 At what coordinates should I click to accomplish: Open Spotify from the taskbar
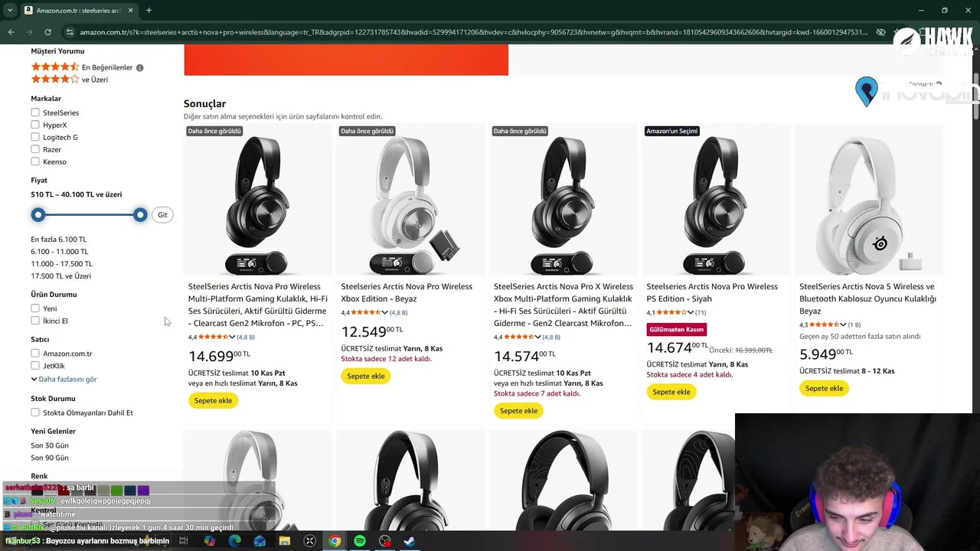(360, 541)
